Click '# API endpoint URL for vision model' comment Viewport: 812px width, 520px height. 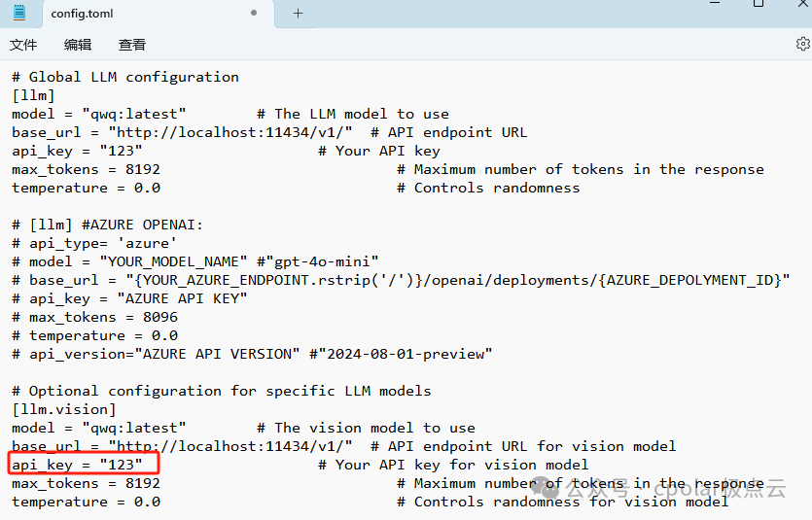point(523,446)
